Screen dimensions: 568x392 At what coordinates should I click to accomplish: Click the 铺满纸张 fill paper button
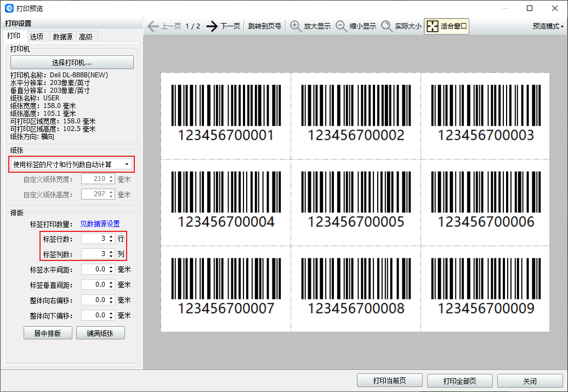point(100,333)
